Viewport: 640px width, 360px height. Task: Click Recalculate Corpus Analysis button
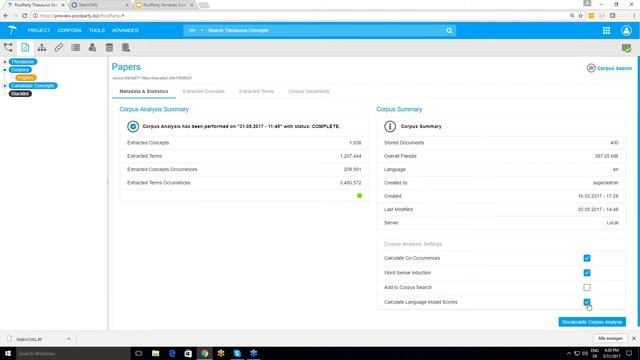[592, 322]
